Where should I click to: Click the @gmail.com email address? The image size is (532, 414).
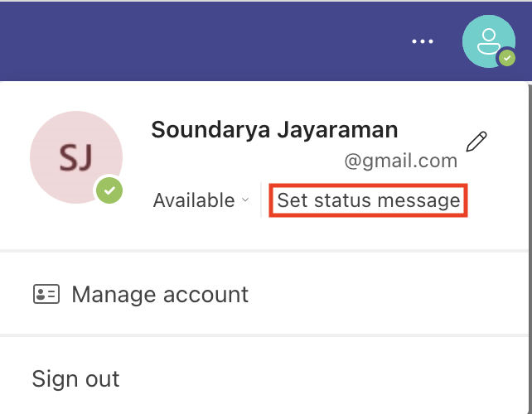coord(400,160)
